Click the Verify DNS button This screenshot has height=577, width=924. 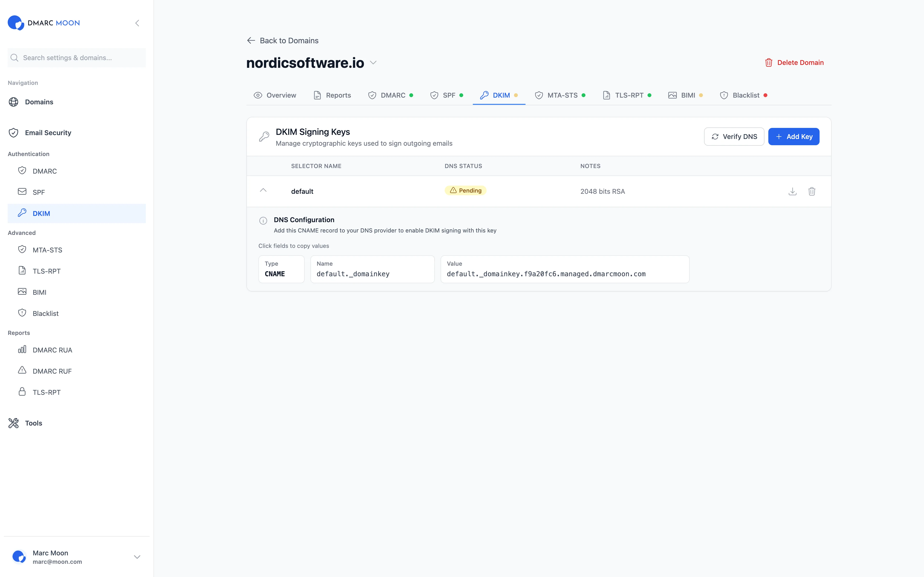734,136
